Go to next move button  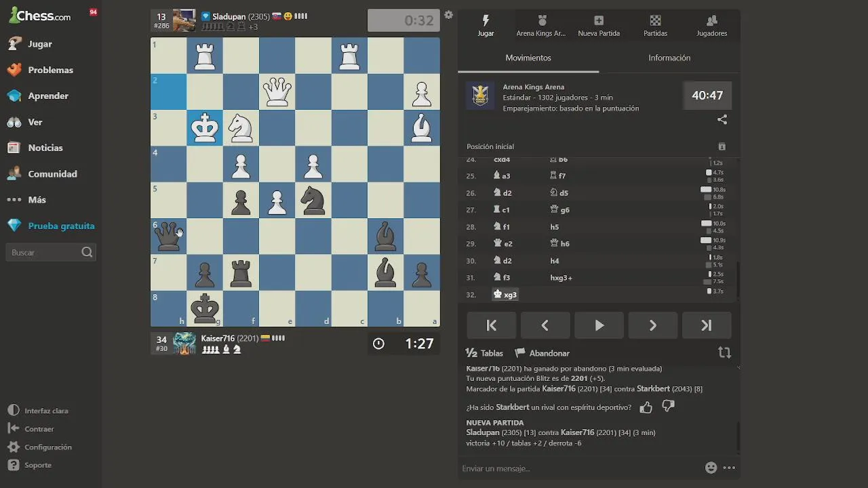pos(652,325)
